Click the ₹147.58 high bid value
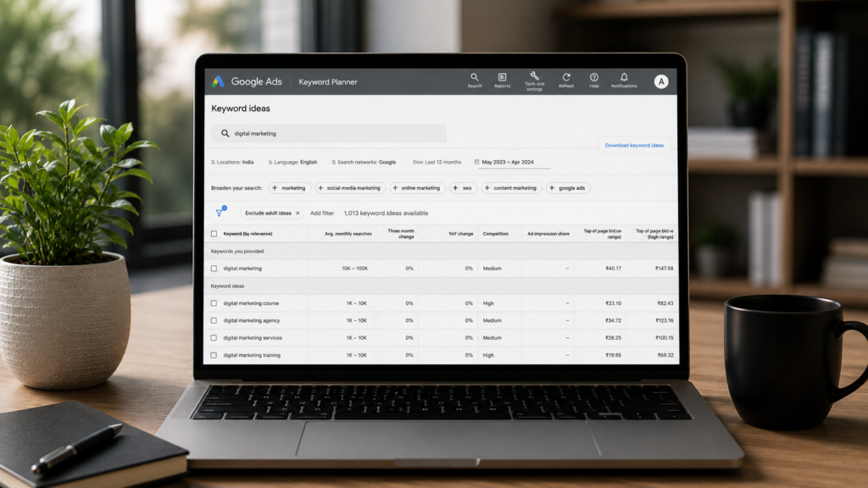Screen dimensions: 868x488 [664, 269]
